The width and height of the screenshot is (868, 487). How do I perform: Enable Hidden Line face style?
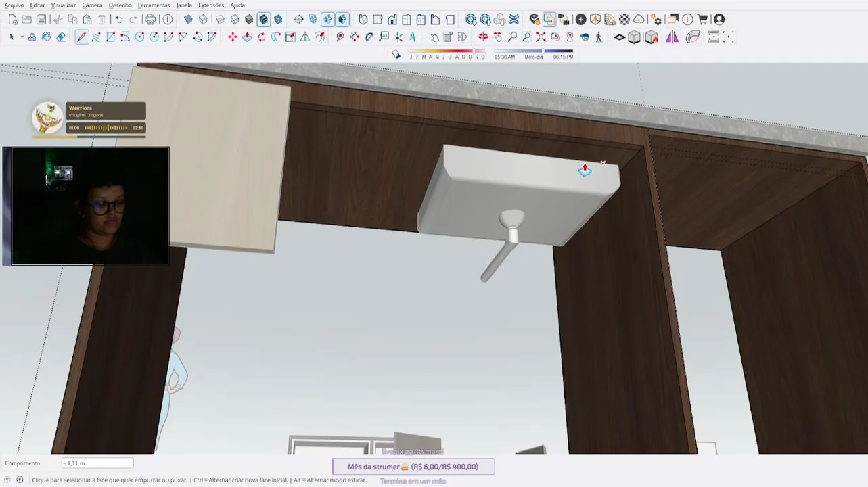[235, 20]
